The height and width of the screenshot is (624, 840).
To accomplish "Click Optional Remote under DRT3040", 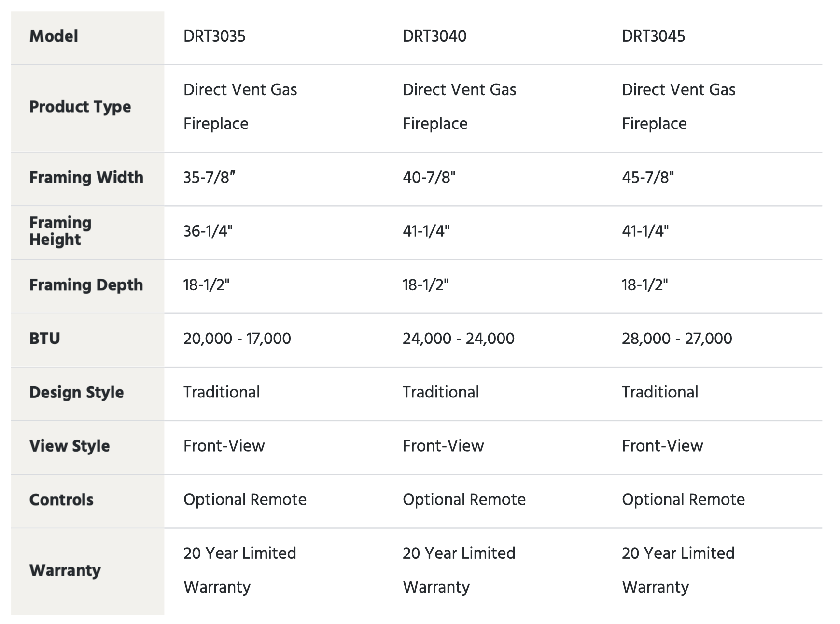I will point(464,499).
